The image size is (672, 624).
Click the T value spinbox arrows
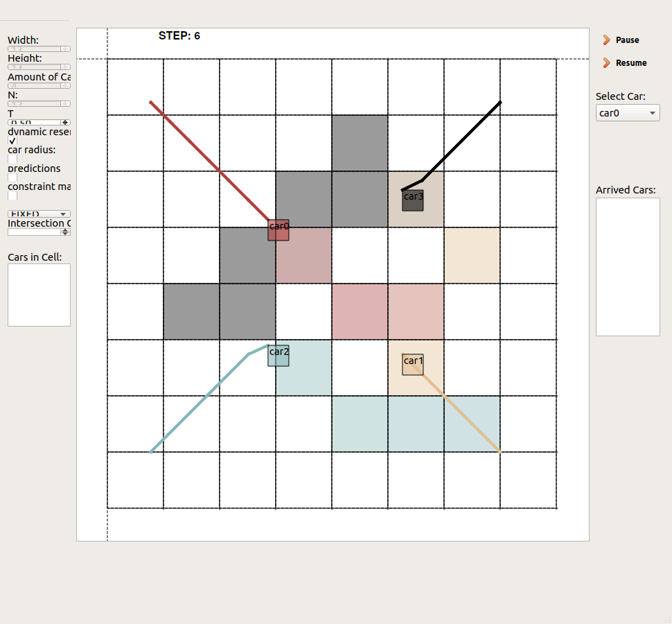tap(65, 122)
